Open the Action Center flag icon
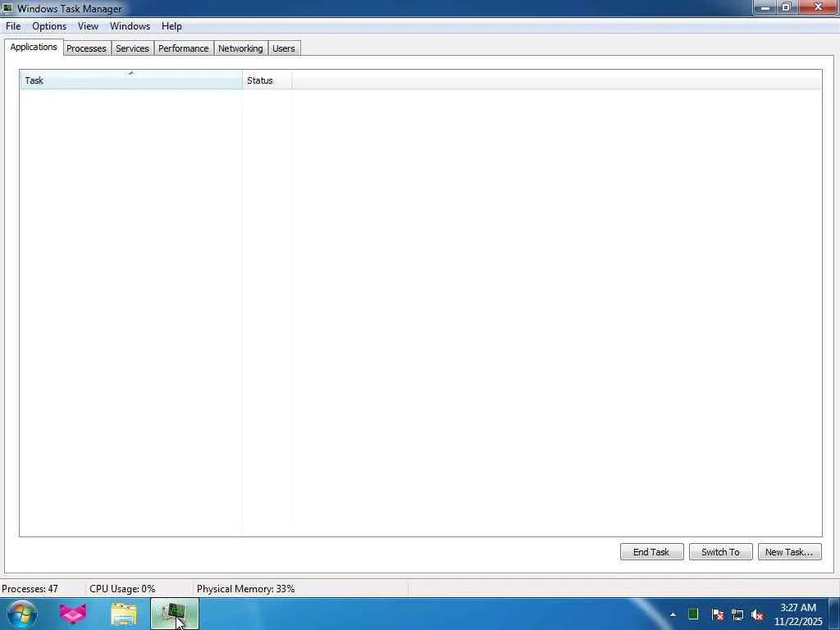 tap(718, 614)
